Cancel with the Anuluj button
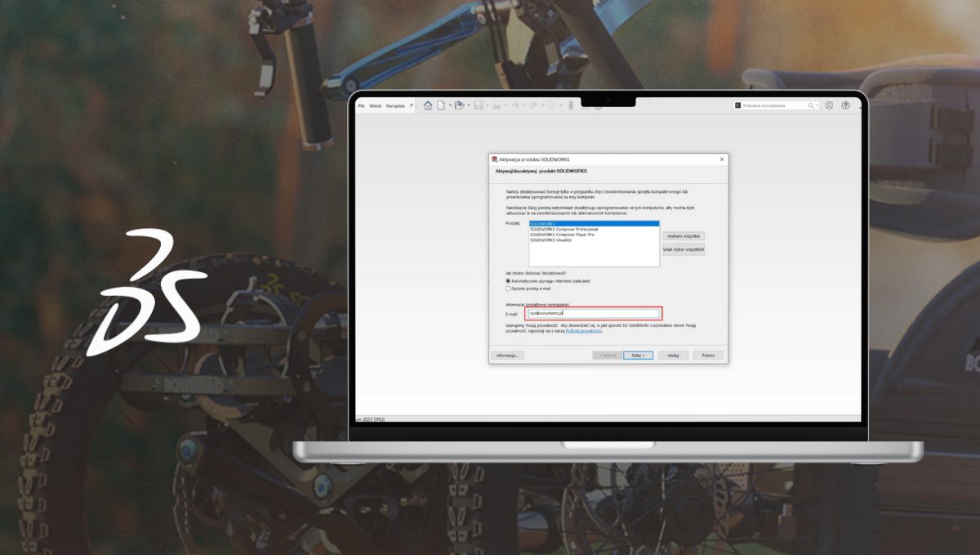The image size is (980, 555). (x=673, y=356)
